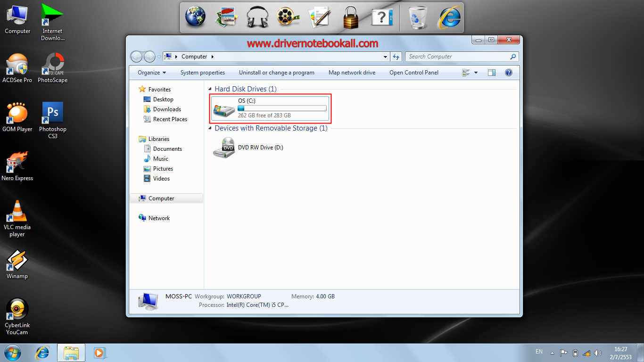Click the arrow after Computer in address bar
Screen dimensions: 644x362
[213, 57]
